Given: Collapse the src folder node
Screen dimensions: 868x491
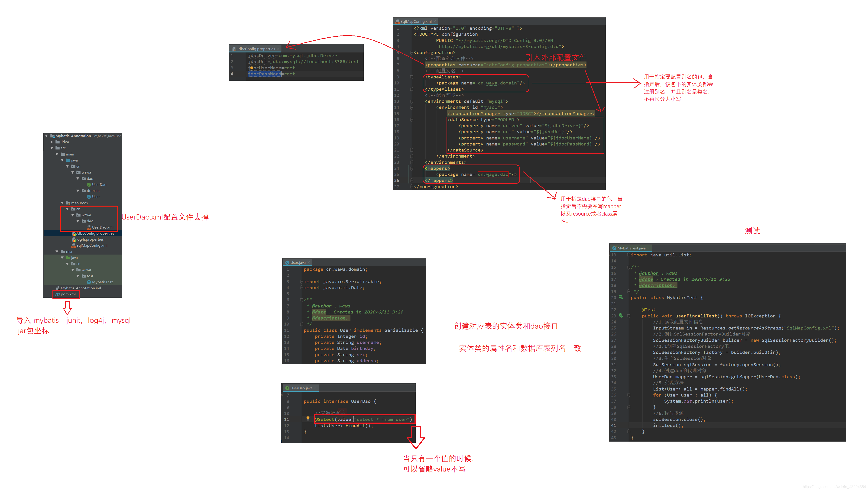Looking at the screenshot, I should coord(52,148).
